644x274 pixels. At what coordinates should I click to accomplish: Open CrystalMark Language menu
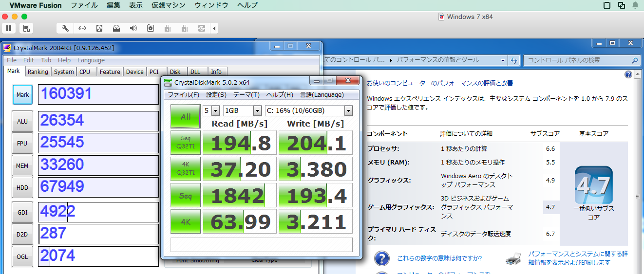[91, 60]
